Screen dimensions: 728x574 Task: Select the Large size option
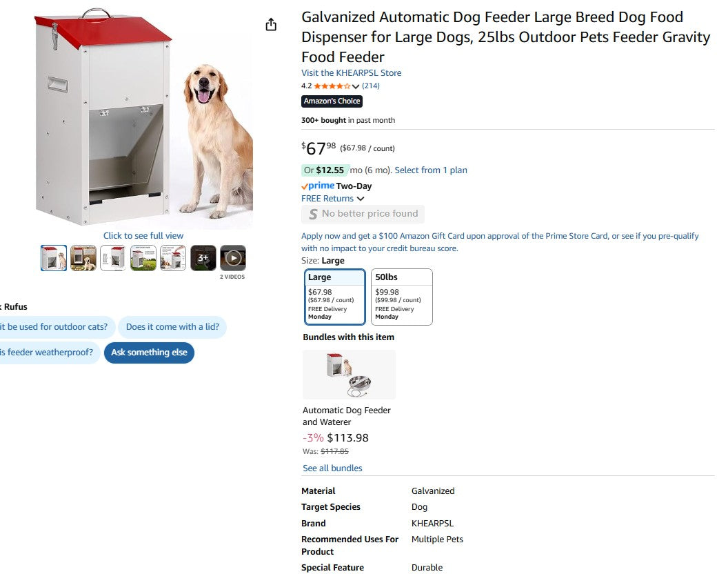point(334,297)
